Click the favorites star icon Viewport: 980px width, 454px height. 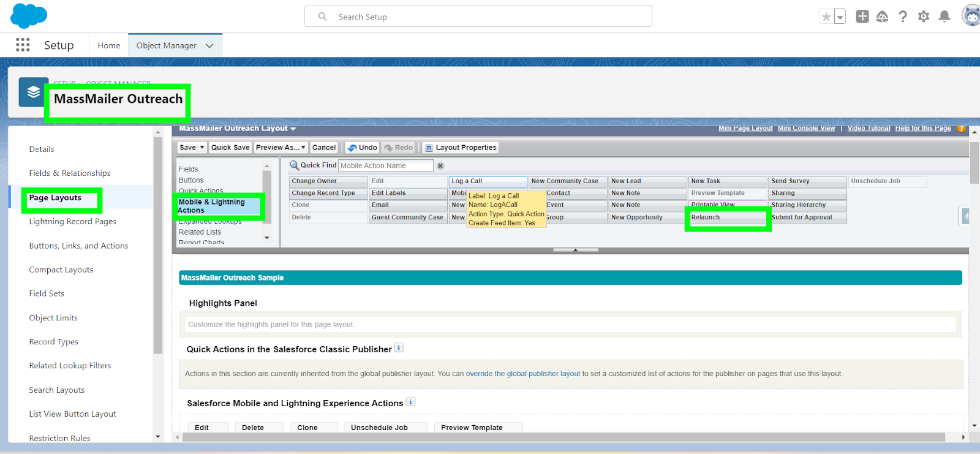coord(826,17)
